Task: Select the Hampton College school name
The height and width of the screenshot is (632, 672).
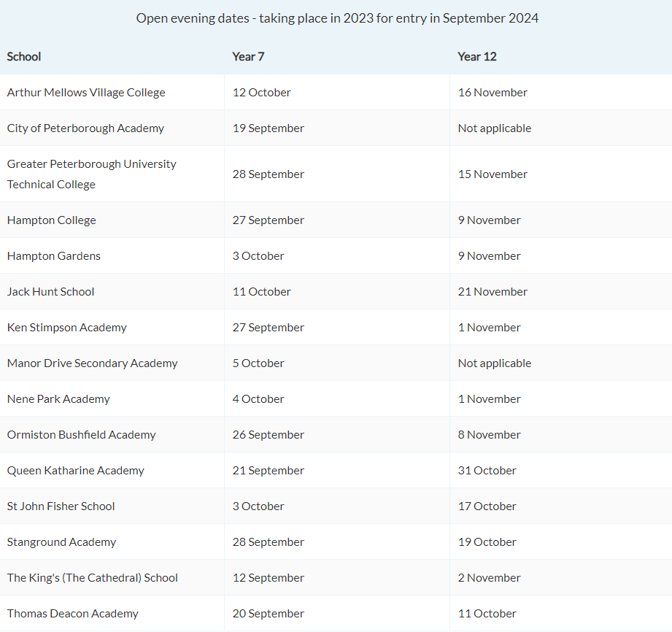Action: [x=51, y=220]
